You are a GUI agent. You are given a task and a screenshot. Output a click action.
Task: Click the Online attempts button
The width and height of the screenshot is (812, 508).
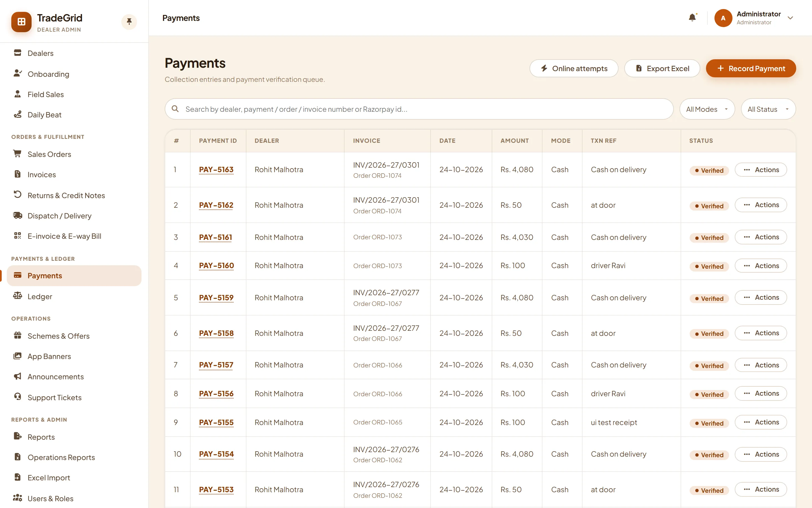[x=574, y=69]
